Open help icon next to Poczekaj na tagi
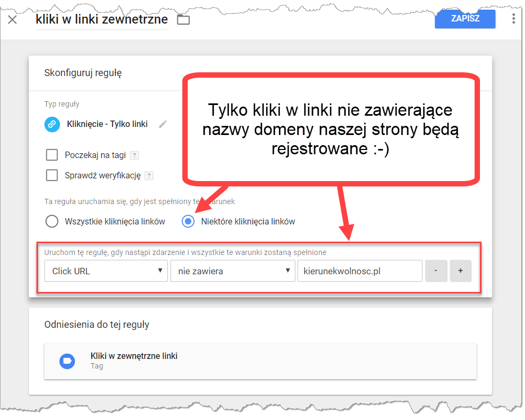This screenshot has height=420, width=525. (135, 155)
